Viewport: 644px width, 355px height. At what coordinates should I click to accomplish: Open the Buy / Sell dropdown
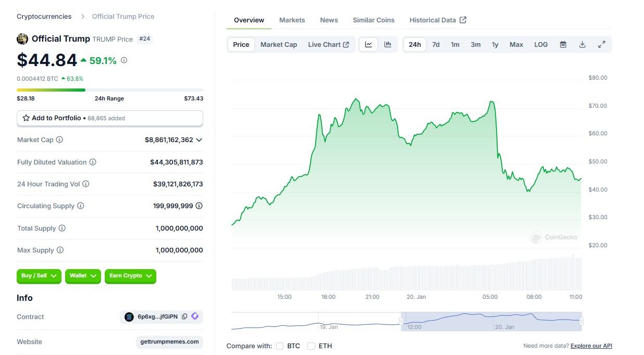tap(39, 276)
